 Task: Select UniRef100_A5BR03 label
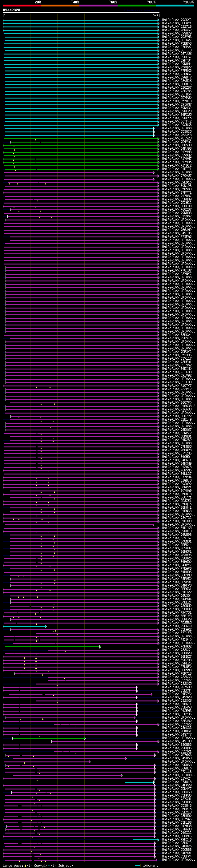(x=177, y=43)
